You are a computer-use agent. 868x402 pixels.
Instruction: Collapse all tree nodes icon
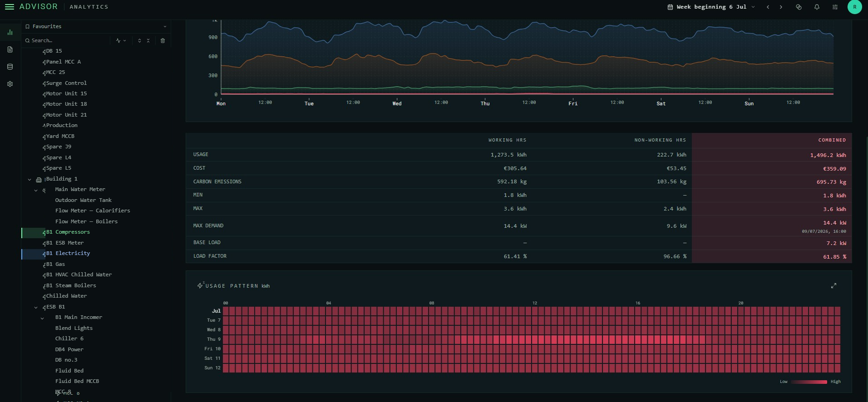(148, 40)
